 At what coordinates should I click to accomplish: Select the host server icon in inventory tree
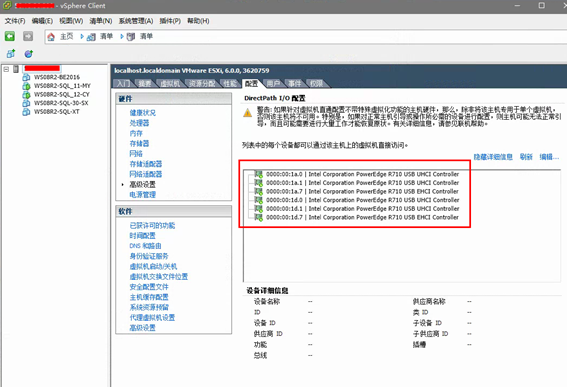[16, 69]
